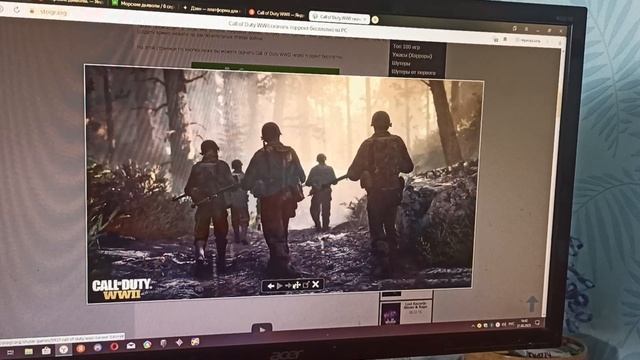This screenshot has width=640, height=360.
Task: Open Google Chrome from the taskbar
Action: coord(147,345)
